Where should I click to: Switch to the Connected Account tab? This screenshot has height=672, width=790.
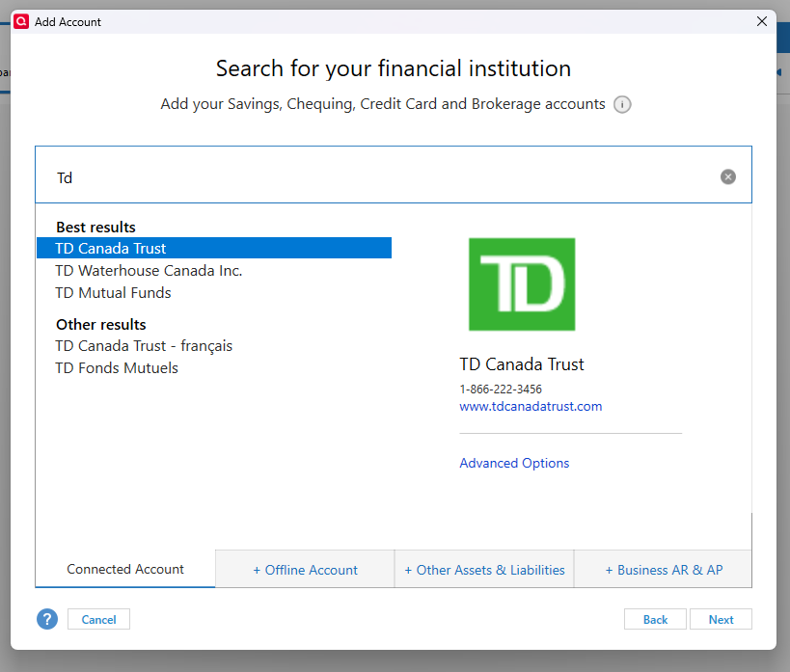coord(125,569)
